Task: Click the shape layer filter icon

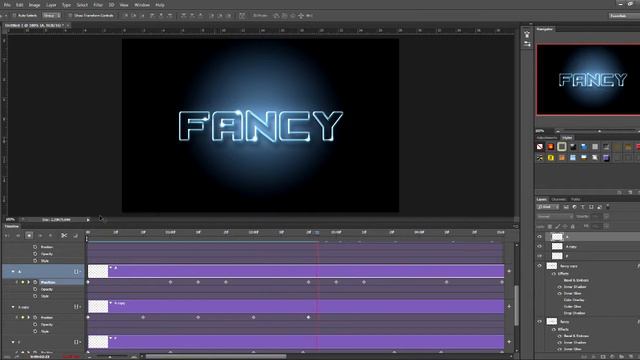Action: (591, 207)
